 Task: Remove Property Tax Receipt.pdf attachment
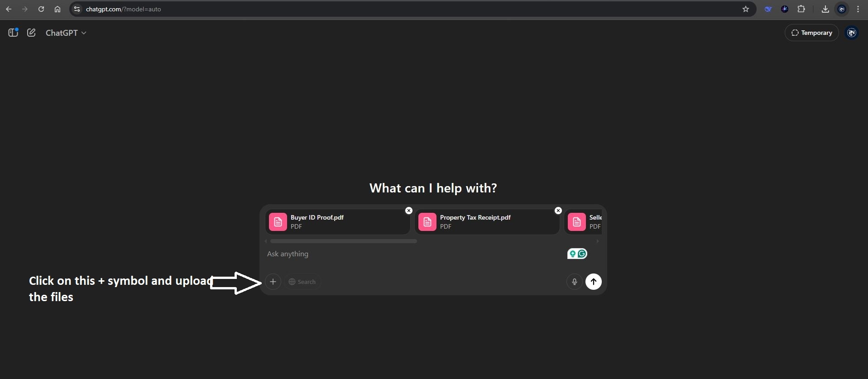coord(558,211)
